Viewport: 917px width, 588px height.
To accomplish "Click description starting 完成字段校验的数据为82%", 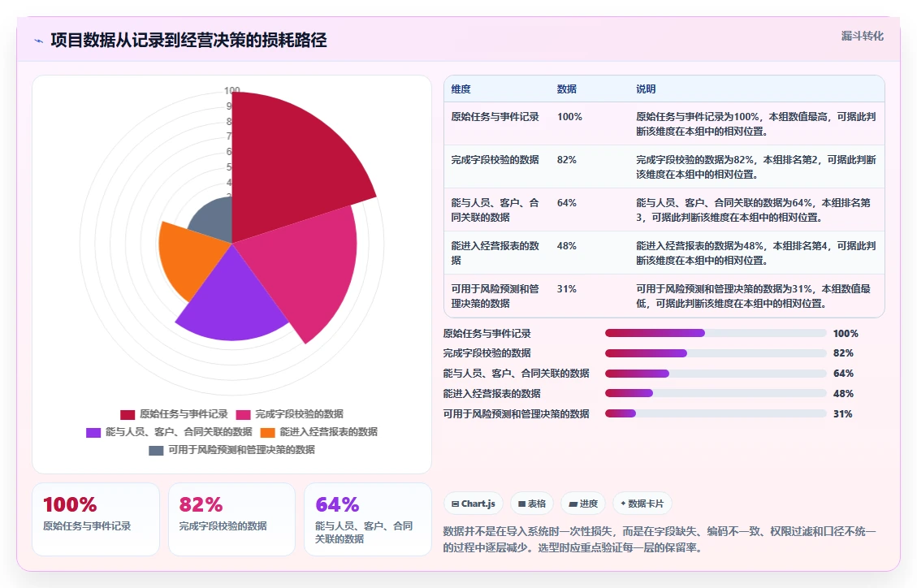I will pyautogui.click(x=755, y=167).
